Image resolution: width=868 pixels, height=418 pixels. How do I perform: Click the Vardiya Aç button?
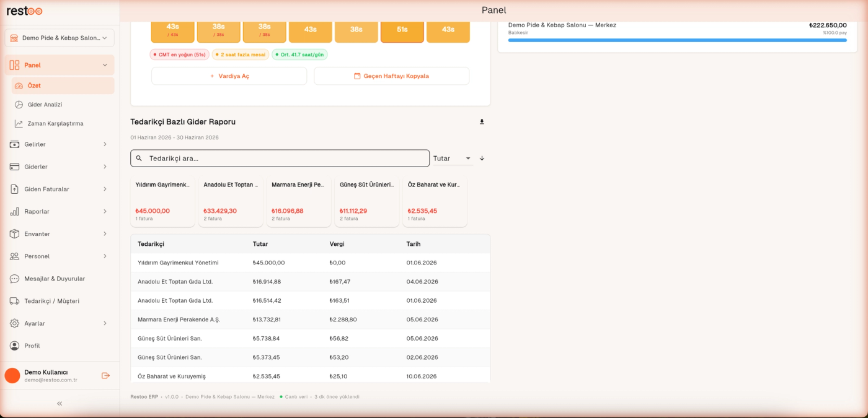pyautogui.click(x=229, y=76)
